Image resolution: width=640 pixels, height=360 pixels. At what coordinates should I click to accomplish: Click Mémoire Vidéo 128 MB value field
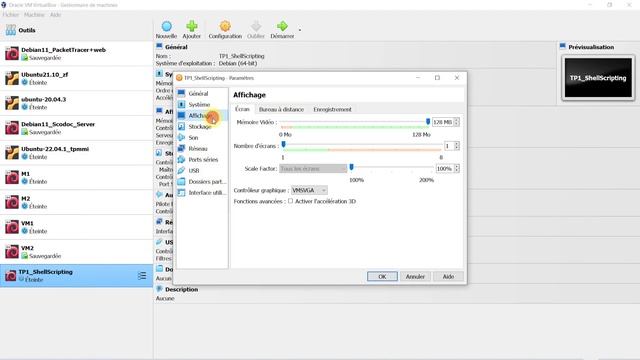(442, 122)
